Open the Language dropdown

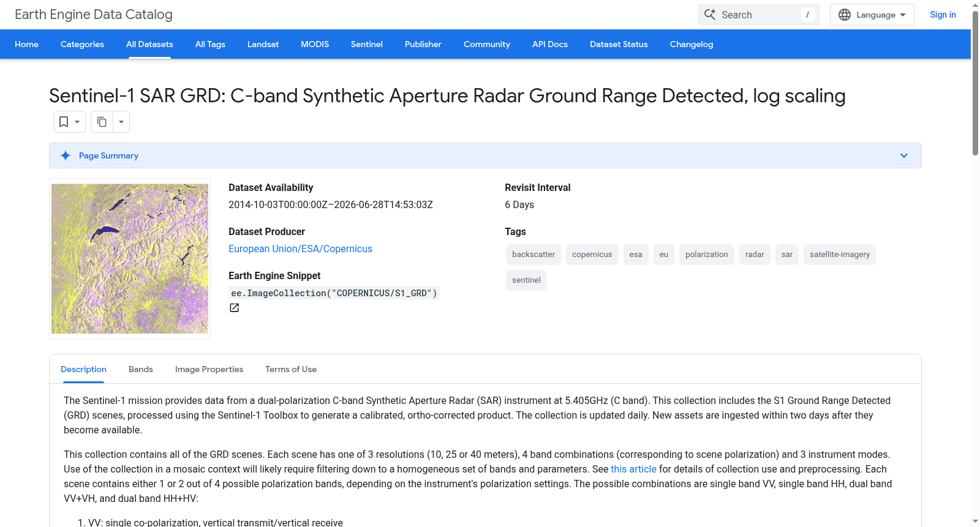point(872,15)
